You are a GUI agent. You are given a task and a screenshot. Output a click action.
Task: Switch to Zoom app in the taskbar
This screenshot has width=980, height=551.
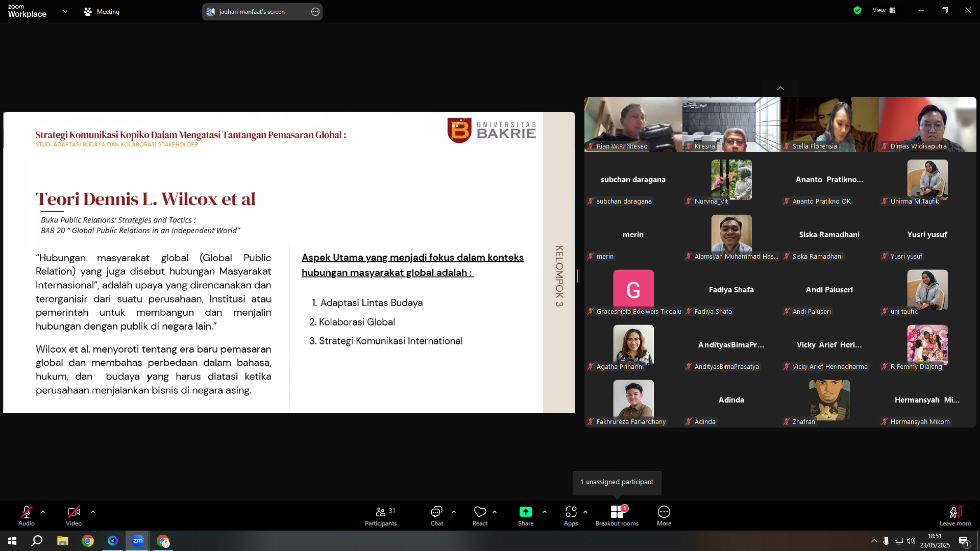(138, 541)
